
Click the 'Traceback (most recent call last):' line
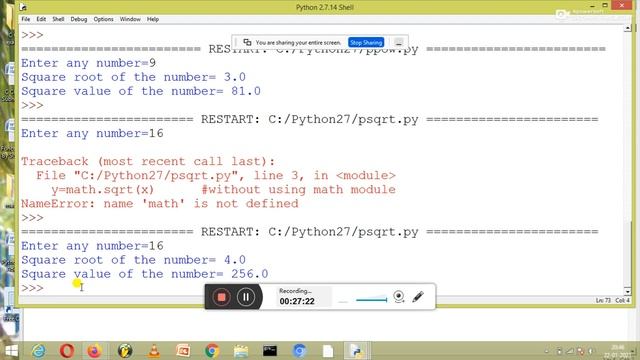pyautogui.click(x=148, y=161)
